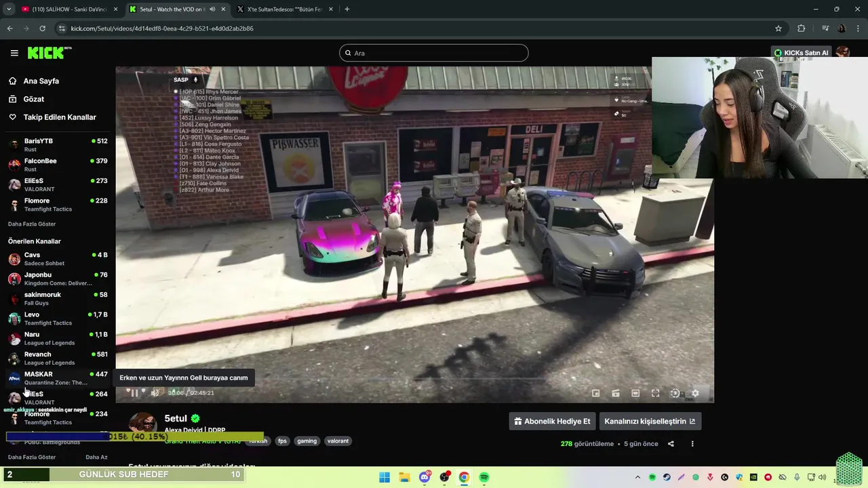868x488 pixels.
Task: Open Takip Edilen Kanallar
Action: (x=59, y=117)
